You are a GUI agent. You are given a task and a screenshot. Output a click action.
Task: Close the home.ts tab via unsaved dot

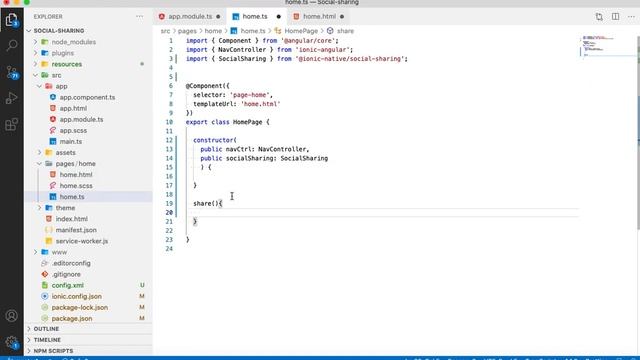coord(279,17)
